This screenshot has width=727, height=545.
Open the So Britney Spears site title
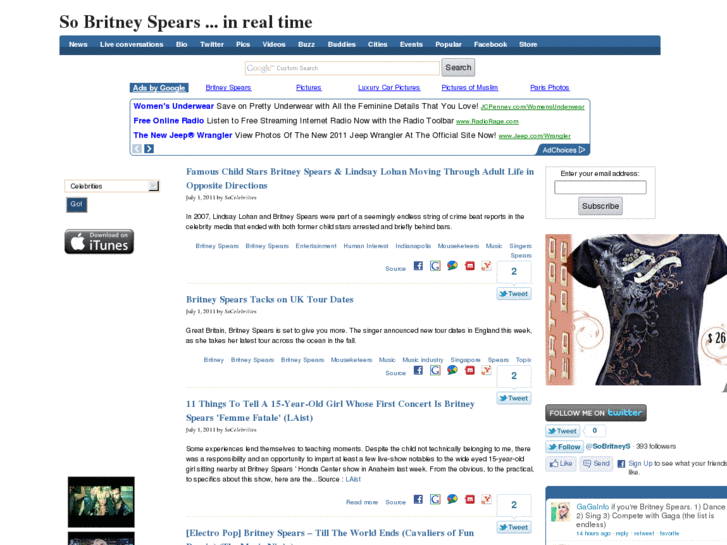coord(185,22)
